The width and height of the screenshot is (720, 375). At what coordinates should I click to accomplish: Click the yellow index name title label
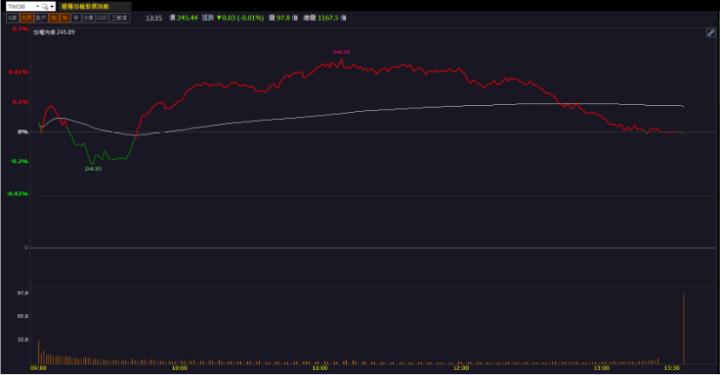click(85, 6)
